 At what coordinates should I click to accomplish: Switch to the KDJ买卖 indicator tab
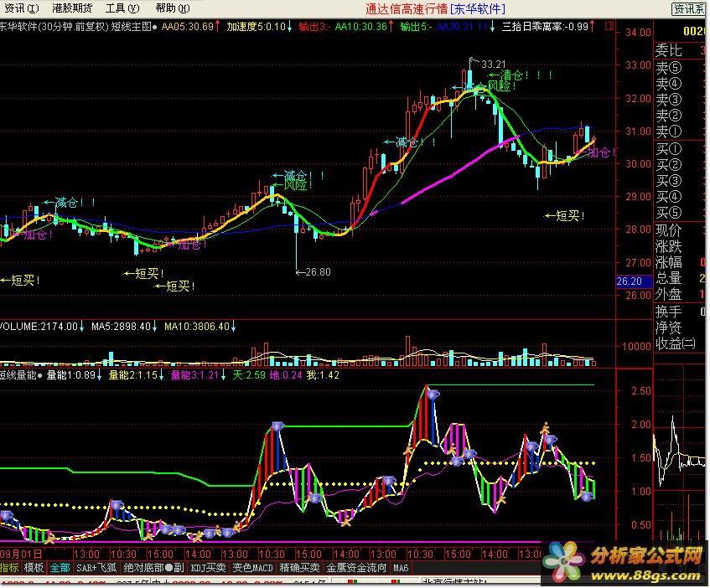coord(208,568)
